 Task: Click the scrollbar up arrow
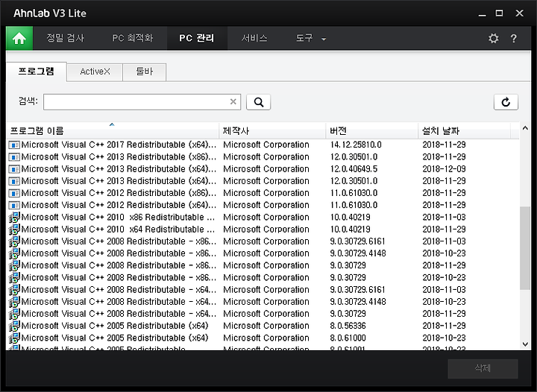(525, 128)
